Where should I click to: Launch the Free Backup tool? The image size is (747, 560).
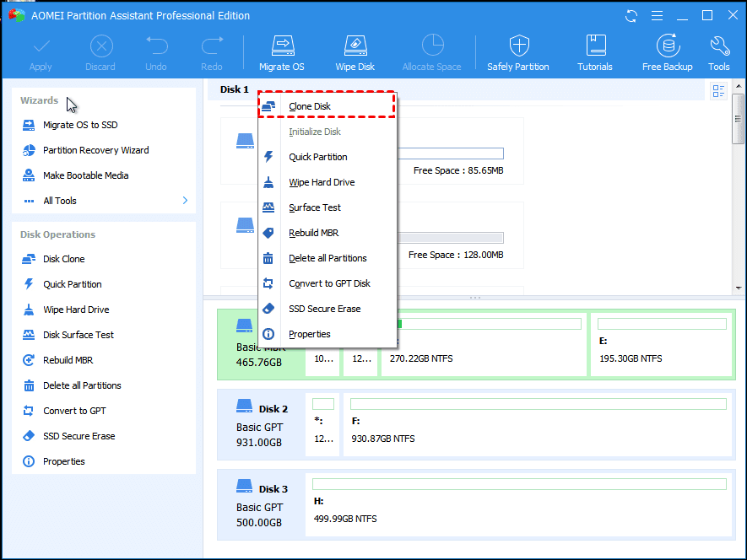(x=667, y=52)
